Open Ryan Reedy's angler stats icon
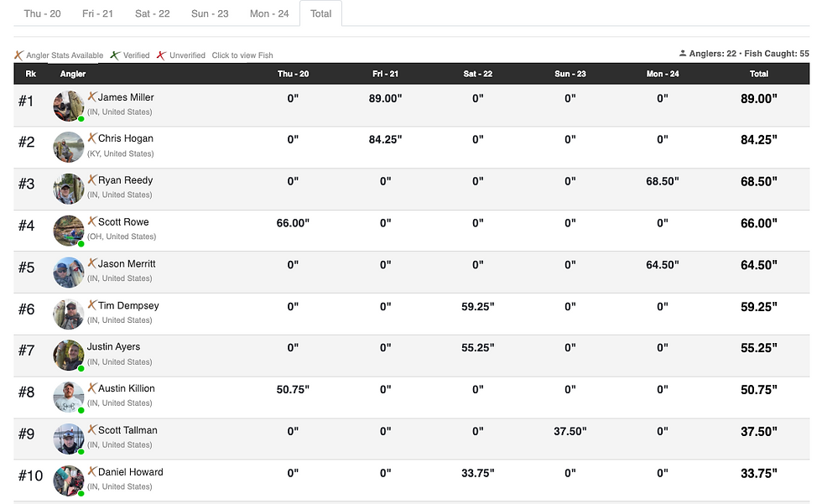The height and width of the screenshot is (504, 822). tap(91, 179)
